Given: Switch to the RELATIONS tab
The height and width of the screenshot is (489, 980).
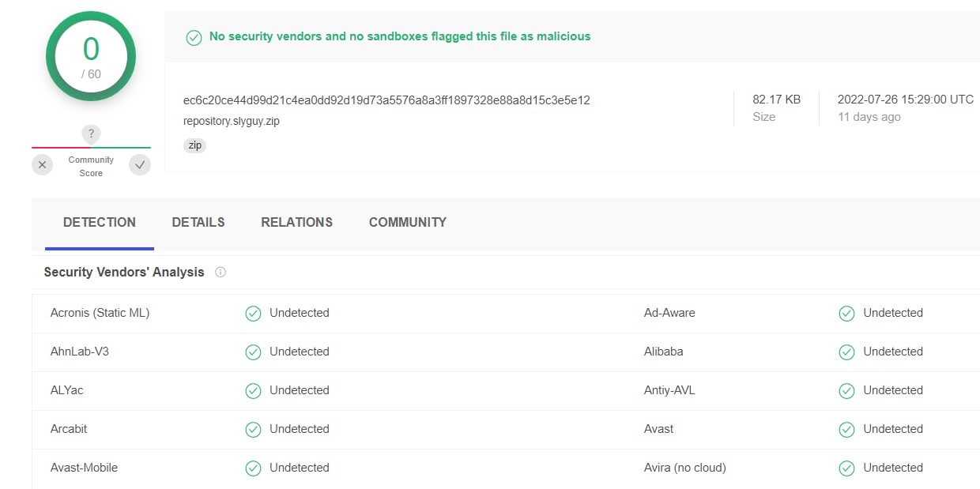Looking at the screenshot, I should 297,223.
